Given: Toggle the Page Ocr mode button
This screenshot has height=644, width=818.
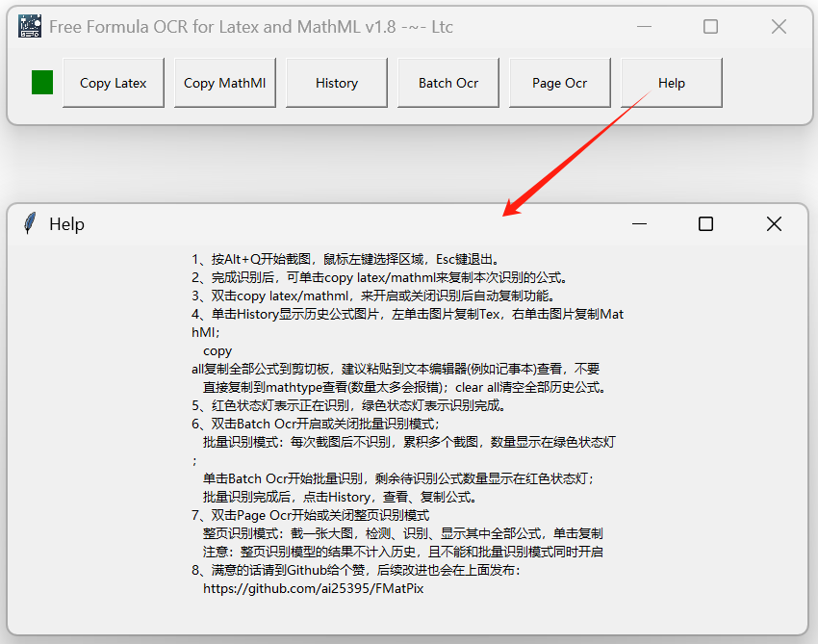Looking at the screenshot, I should point(560,83).
